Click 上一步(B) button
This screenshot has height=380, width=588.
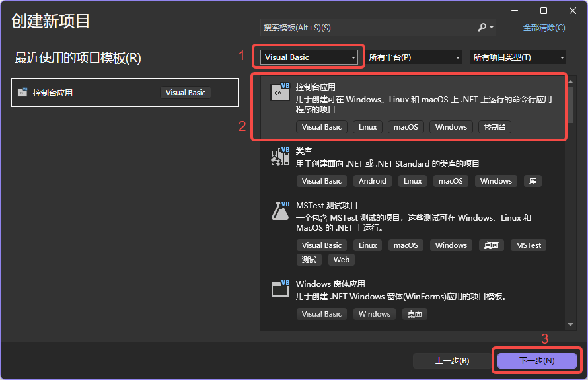point(452,360)
